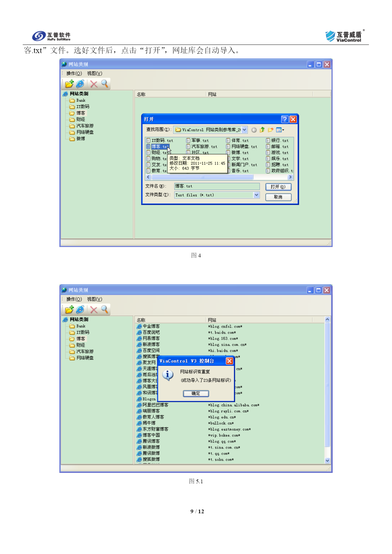Create a new folder in the 打开 dialog
Viewport: 392px width, 554px height.
[270, 130]
